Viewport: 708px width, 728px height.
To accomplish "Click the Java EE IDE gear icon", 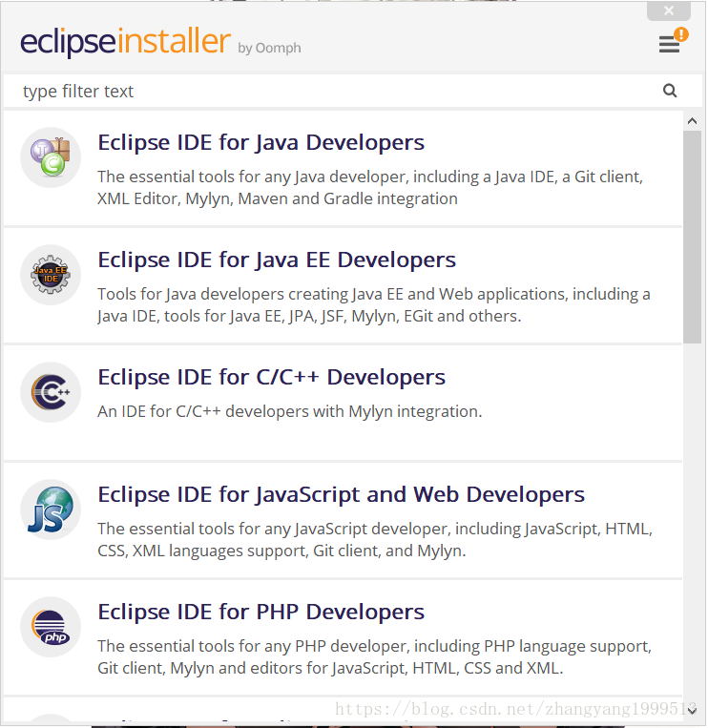I will tap(51, 275).
